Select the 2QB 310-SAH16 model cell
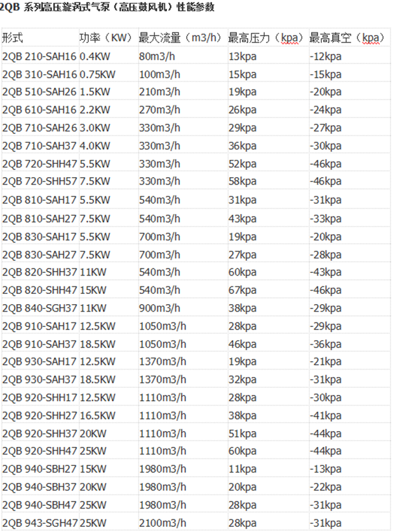This screenshot has height=532, width=400. coord(39,74)
